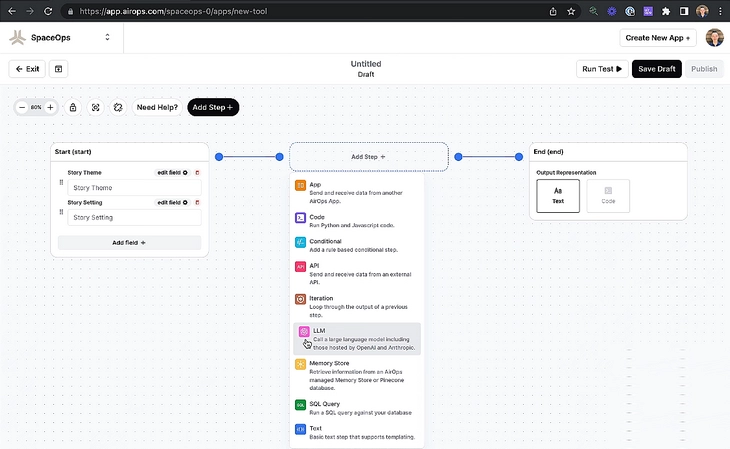Click the Create New App button
The width and height of the screenshot is (730, 449).
click(x=657, y=38)
